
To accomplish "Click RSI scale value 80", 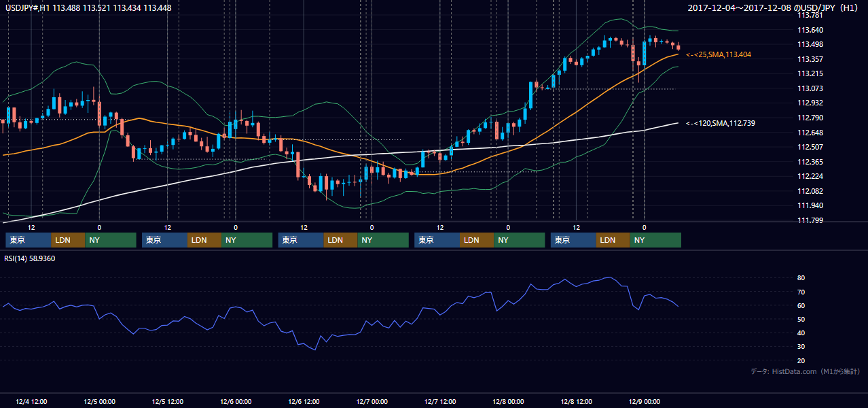I will pos(801,278).
